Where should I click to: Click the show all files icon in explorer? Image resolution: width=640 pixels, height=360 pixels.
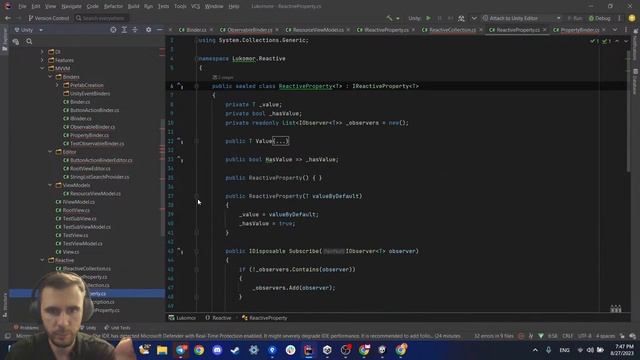16,41
